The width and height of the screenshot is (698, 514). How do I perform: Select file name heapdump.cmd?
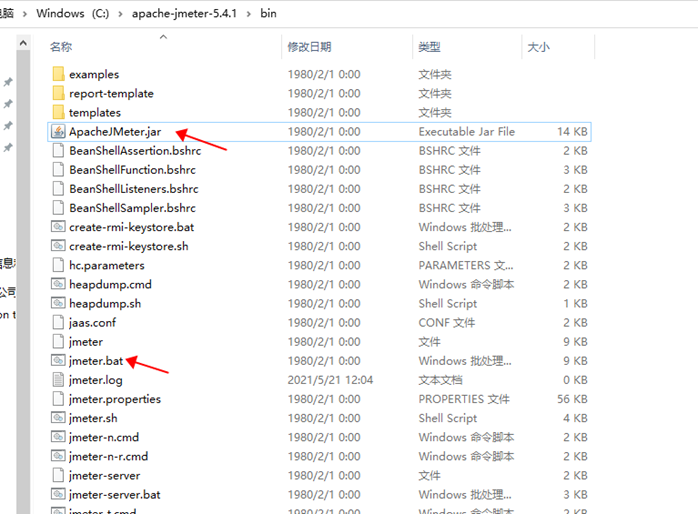[110, 284]
